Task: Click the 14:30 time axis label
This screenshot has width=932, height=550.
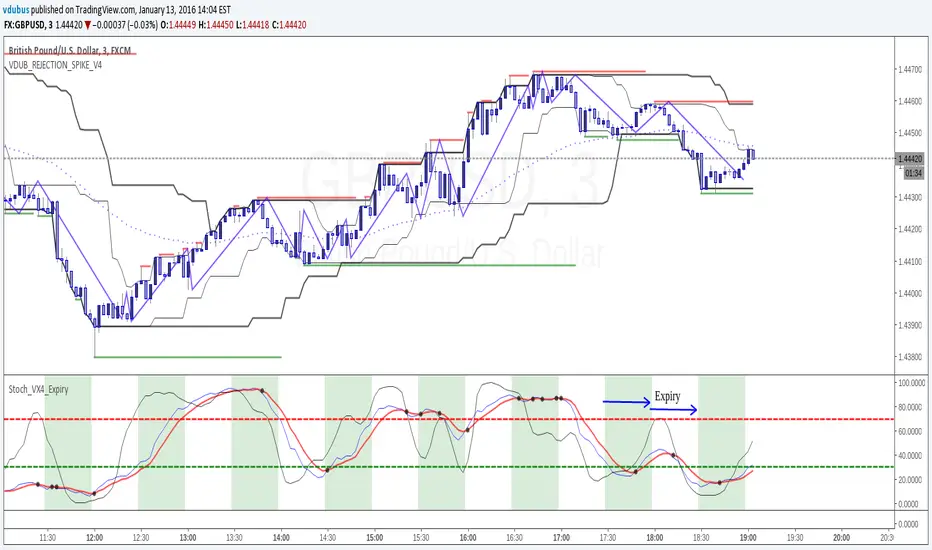Action: (x=328, y=538)
